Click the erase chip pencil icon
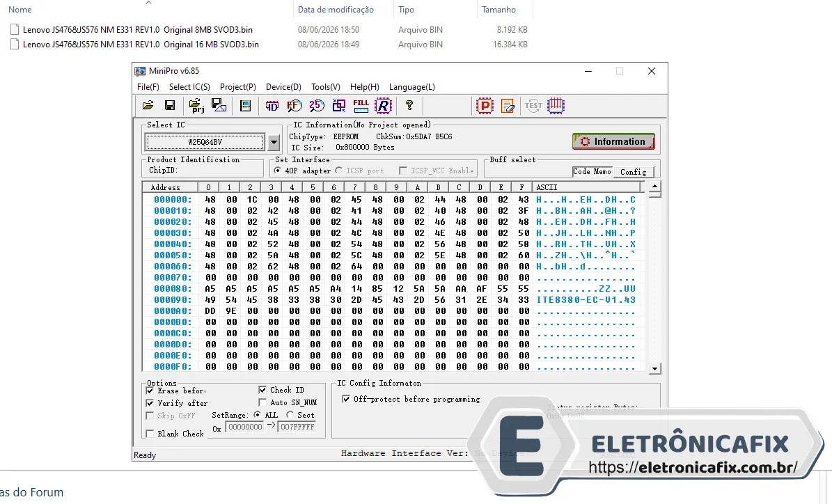Viewport: 832px width, 504px height. (x=508, y=106)
